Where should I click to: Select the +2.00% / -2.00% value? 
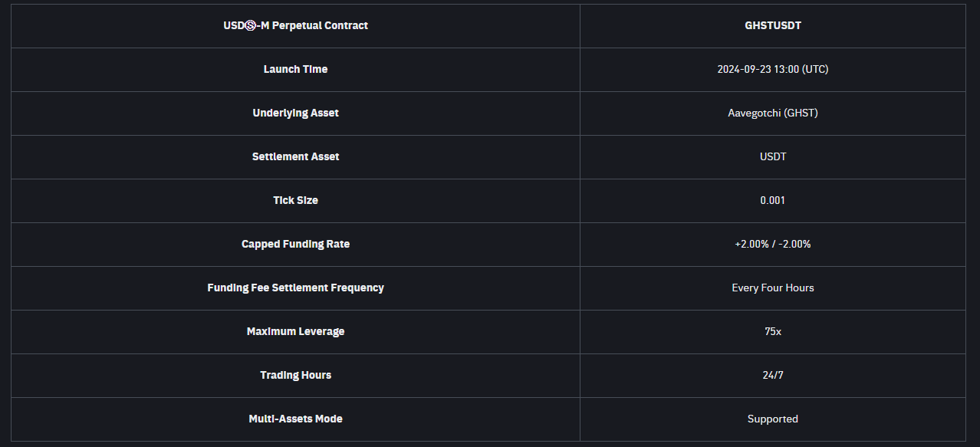772,244
